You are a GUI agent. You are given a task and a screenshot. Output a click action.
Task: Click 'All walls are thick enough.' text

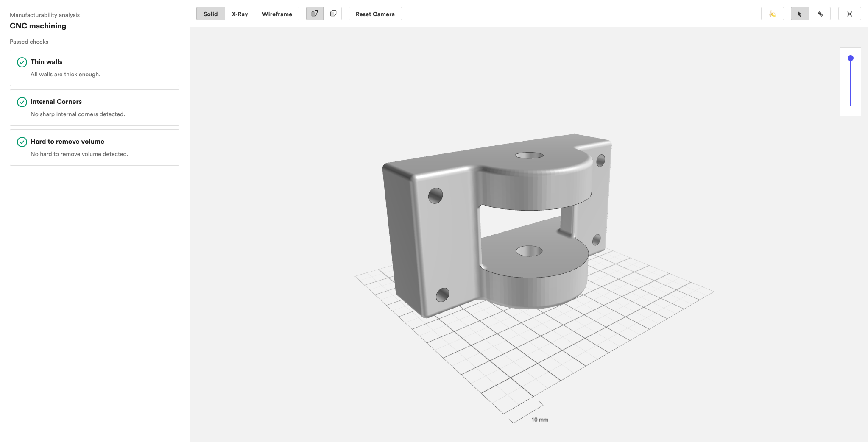tap(65, 74)
